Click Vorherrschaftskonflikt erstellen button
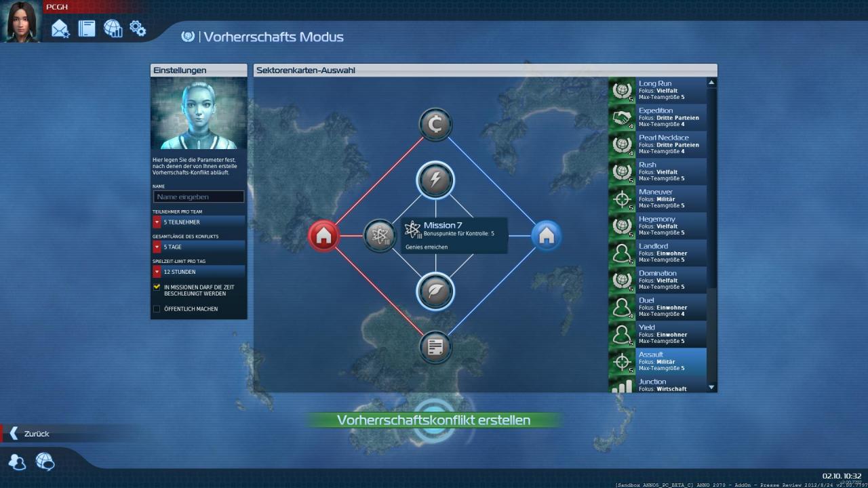This screenshot has height=488, width=868. [434, 420]
